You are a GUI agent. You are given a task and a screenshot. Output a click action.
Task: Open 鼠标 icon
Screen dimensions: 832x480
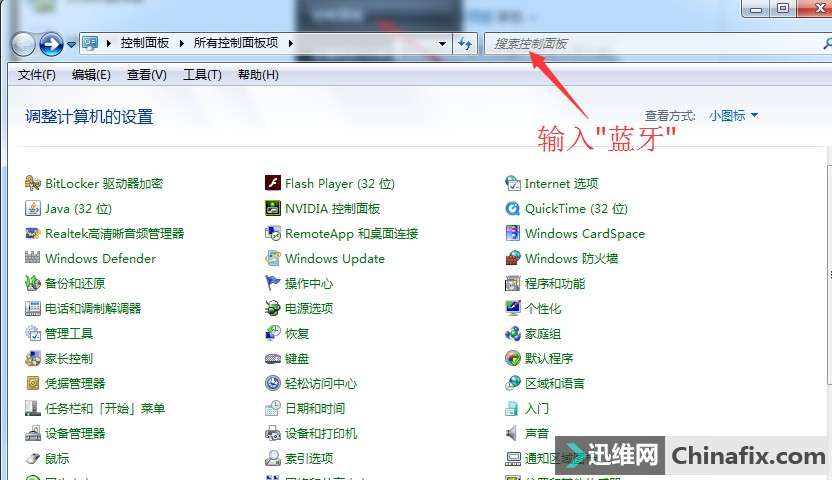pyautogui.click(x=32, y=458)
